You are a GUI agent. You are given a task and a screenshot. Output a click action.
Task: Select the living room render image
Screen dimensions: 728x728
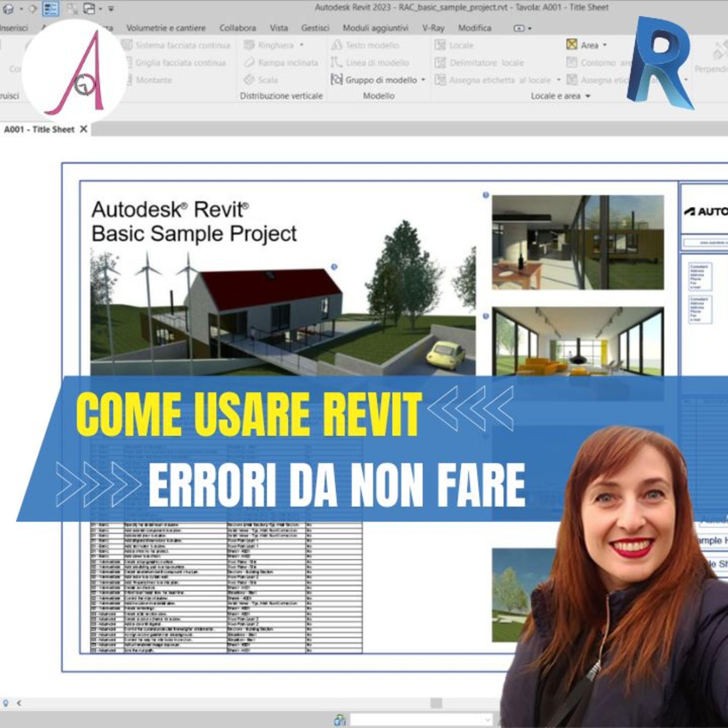click(578, 341)
